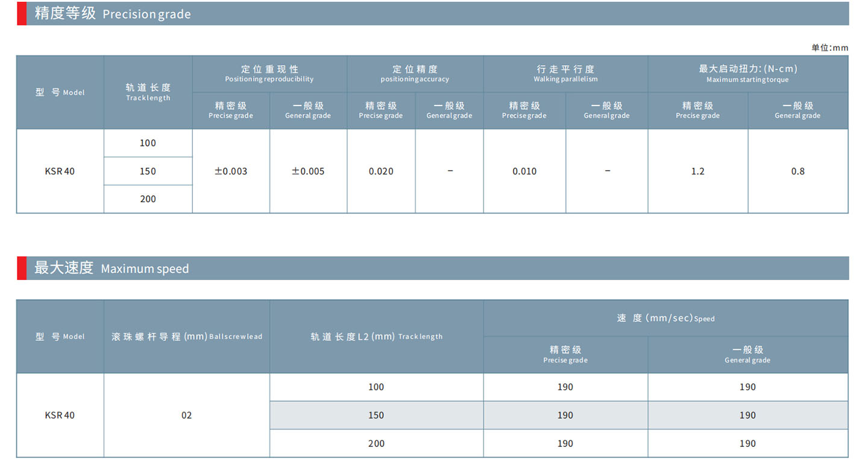Select general grade speed for track length 200
The image size is (868, 465).
pyautogui.click(x=747, y=443)
